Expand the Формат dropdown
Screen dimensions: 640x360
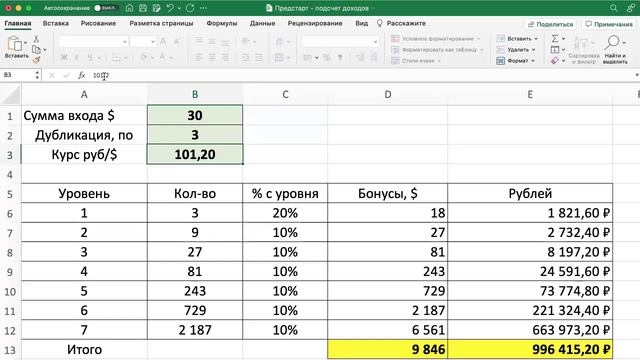(533, 61)
